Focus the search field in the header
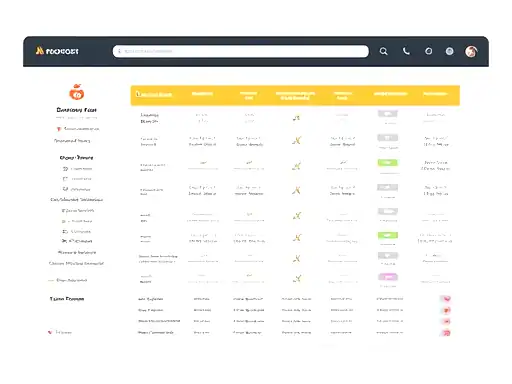This screenshot has width=512, height=384. click(x=241, y=51)
